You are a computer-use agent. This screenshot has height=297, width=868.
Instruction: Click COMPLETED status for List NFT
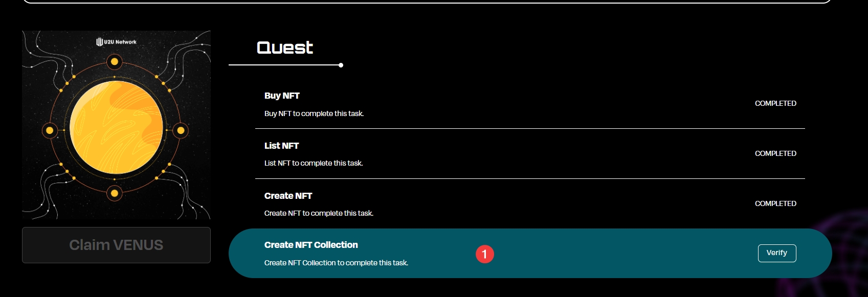775,153
